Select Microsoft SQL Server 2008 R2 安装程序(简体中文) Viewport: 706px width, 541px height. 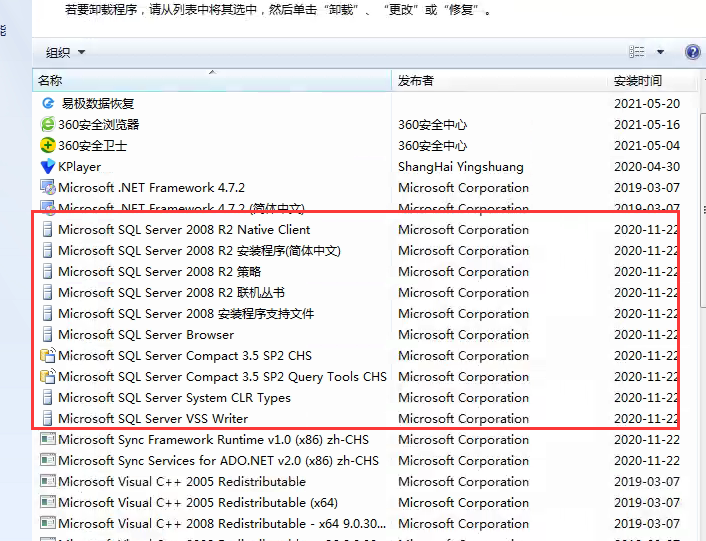(199, 250)
